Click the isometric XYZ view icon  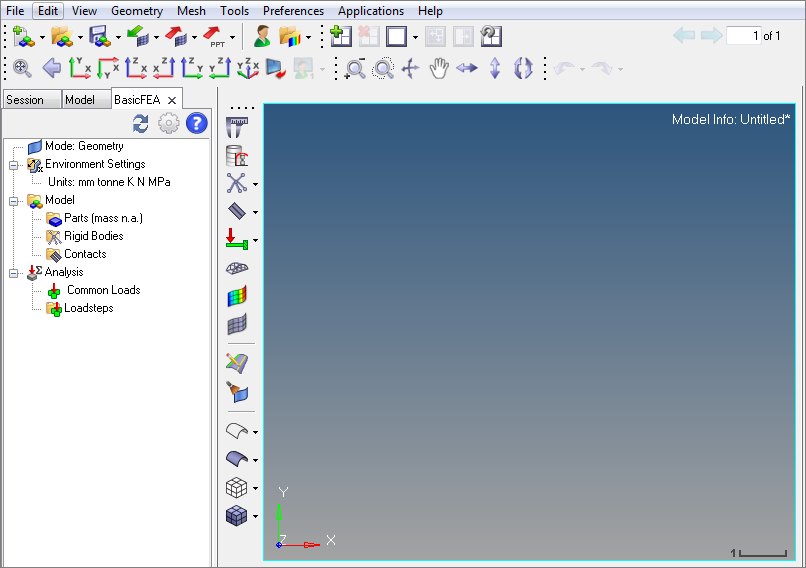coord(246,68)
